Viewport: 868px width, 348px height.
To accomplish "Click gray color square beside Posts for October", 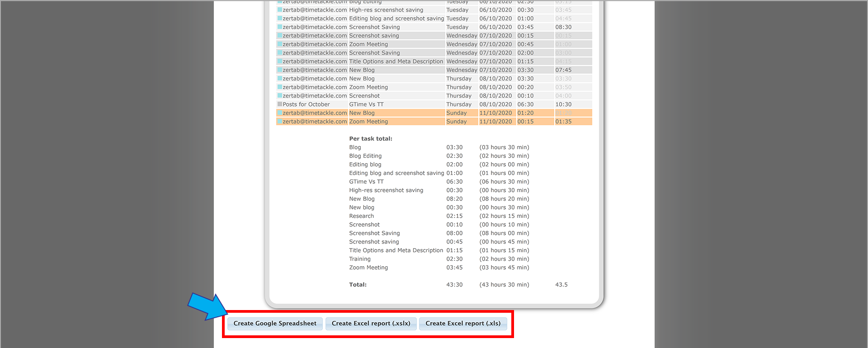I will click(x=280, y=104).
